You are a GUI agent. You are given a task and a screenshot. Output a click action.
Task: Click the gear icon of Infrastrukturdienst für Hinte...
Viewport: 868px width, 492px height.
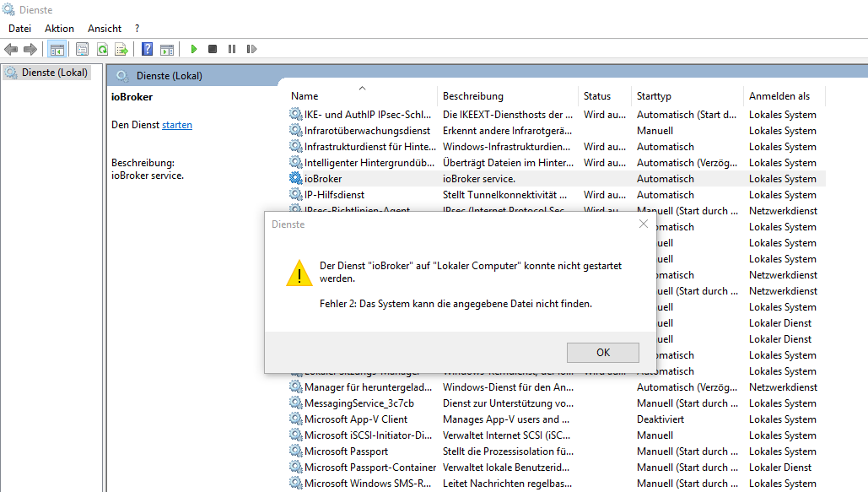point(295,146)
